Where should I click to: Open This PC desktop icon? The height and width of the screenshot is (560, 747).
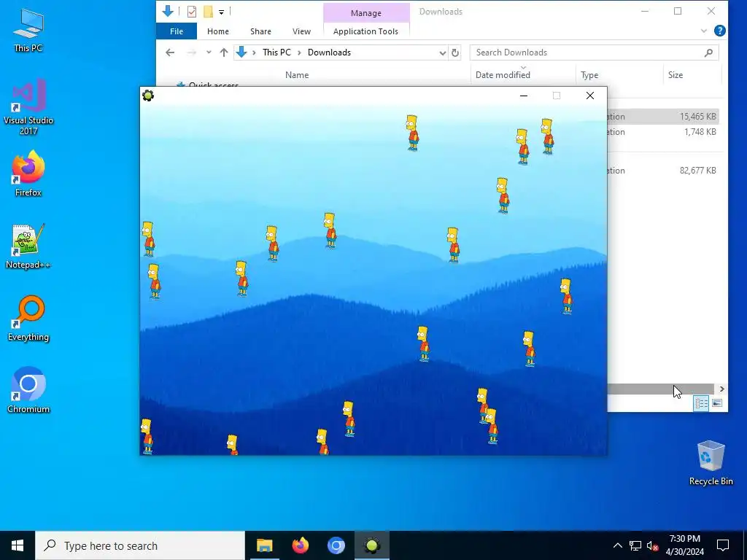28,29
